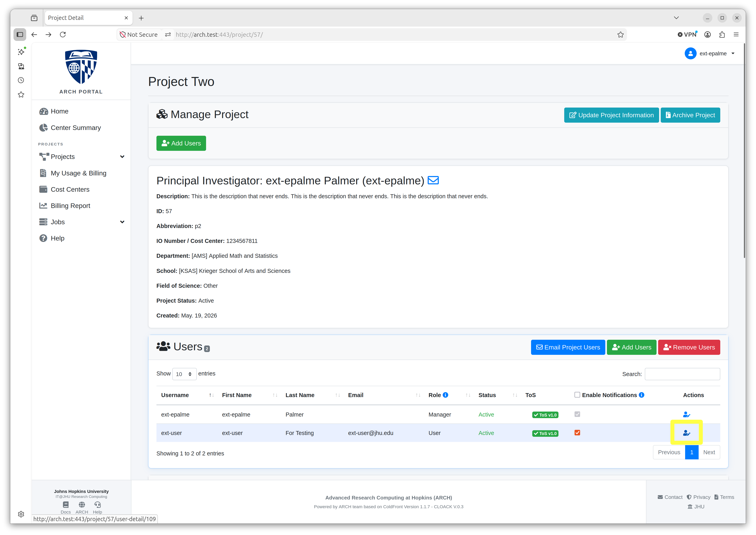
Task: Click the browser bookmark star icon
Action: pyautogui.click(x=620, y=35)
